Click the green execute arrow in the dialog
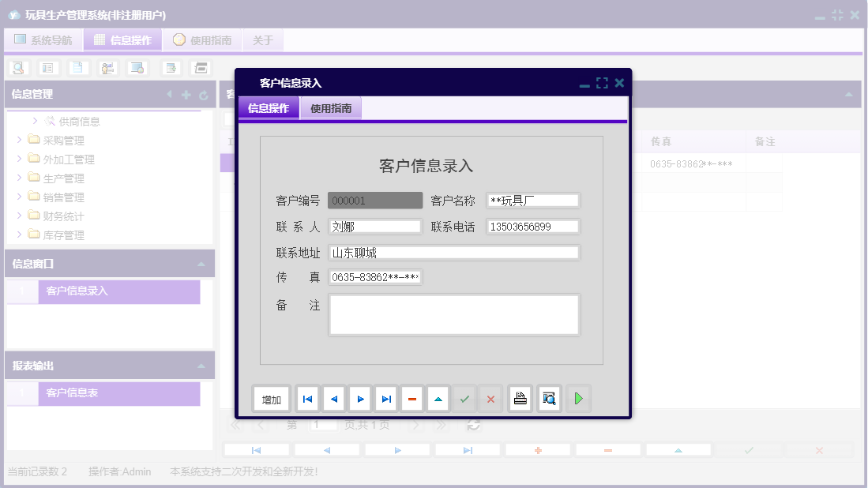Viewport: 868px width, 488px height. [578, 399]
